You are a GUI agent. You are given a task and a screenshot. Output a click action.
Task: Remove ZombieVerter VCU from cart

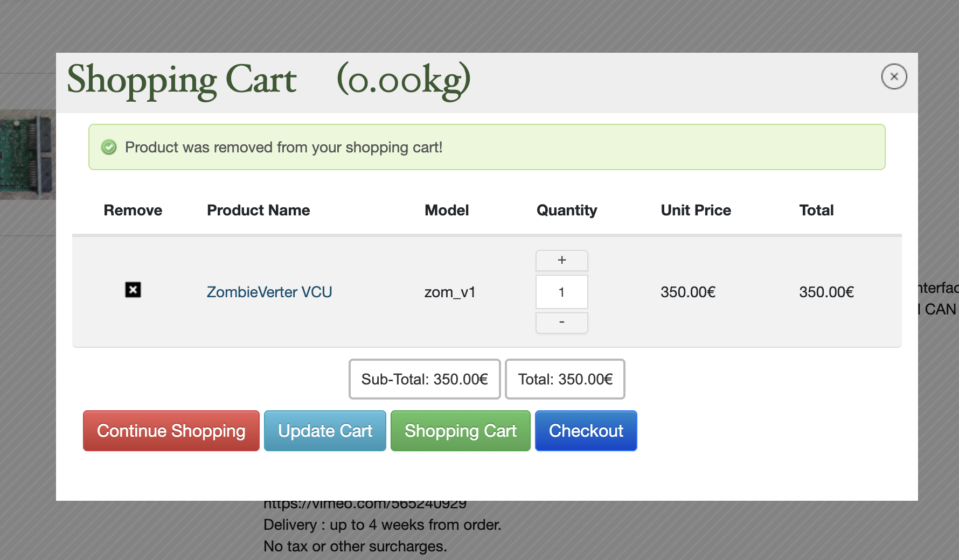pos(133,290)
